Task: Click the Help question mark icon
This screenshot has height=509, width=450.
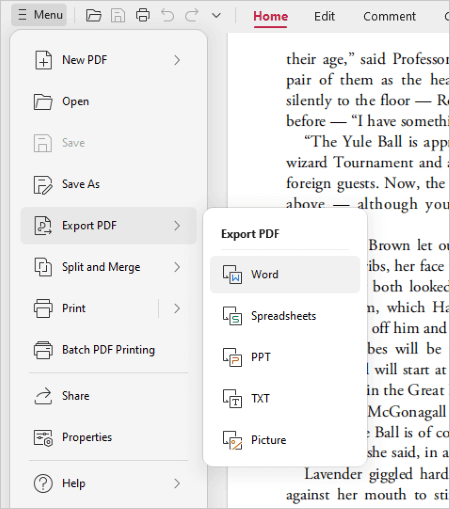Action: pos(43,483)
